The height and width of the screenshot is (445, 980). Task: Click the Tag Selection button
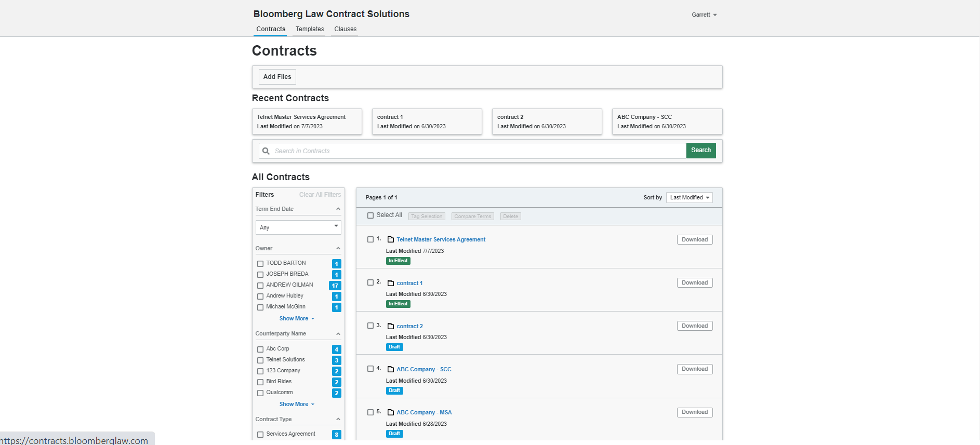[x=427, y=217]
